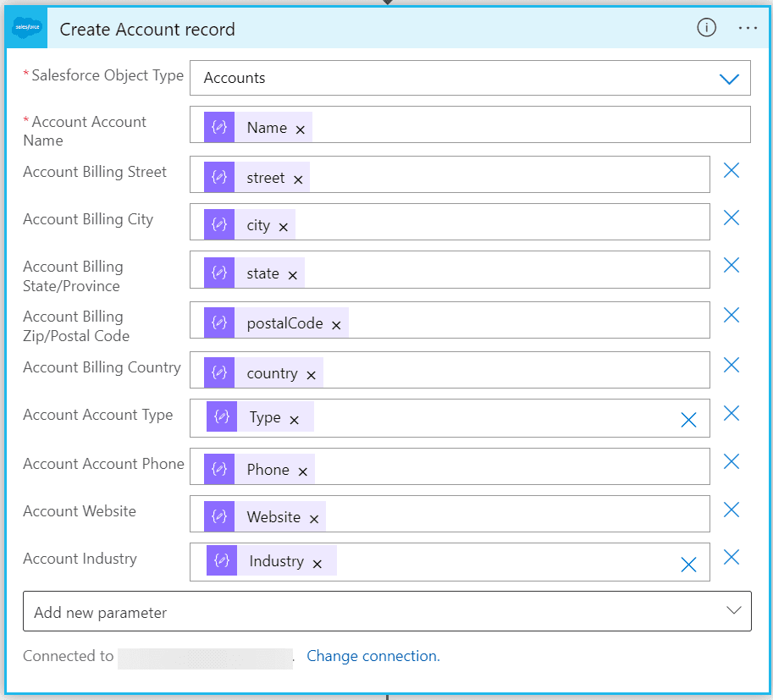Remove the country token from Billing Country

311,376
